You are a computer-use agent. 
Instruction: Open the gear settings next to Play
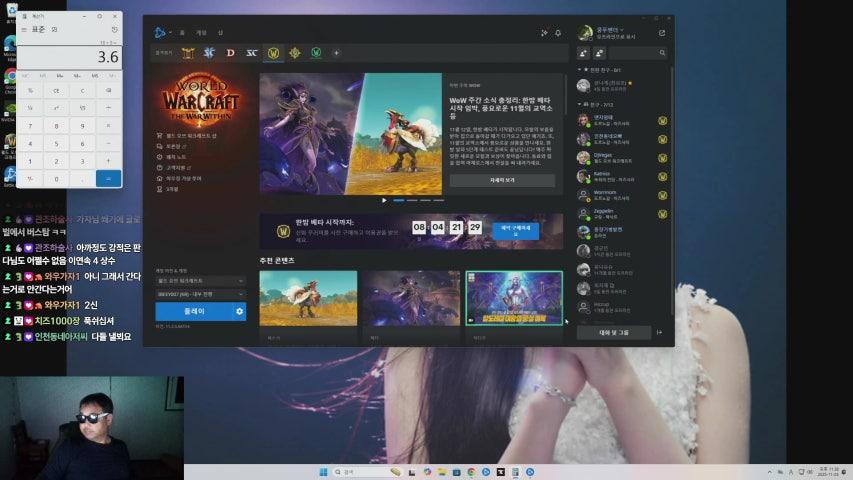[x=239, y=312]
